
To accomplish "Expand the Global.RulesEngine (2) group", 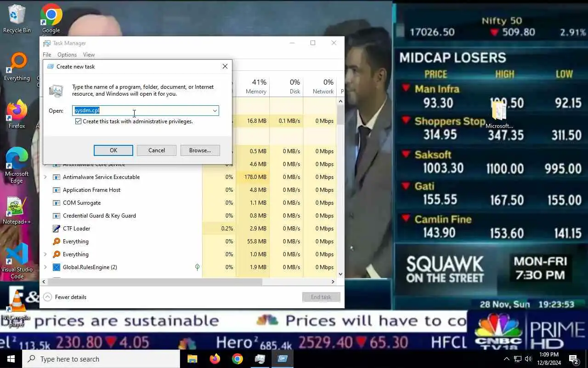I will tap(45, 267).
